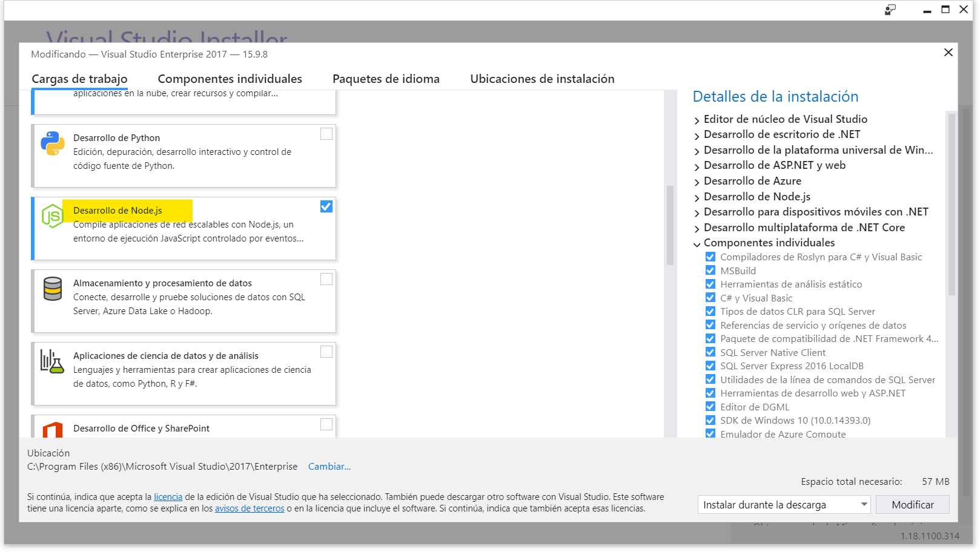
Task: Uncheck Paquete de compatibilidad de .NET Framework
Action: 710,338
